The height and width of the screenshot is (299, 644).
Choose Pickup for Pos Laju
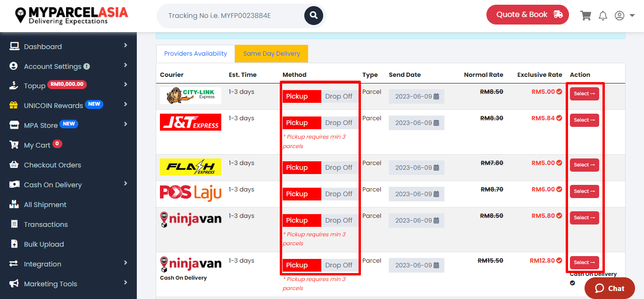(x=302, y=194)
